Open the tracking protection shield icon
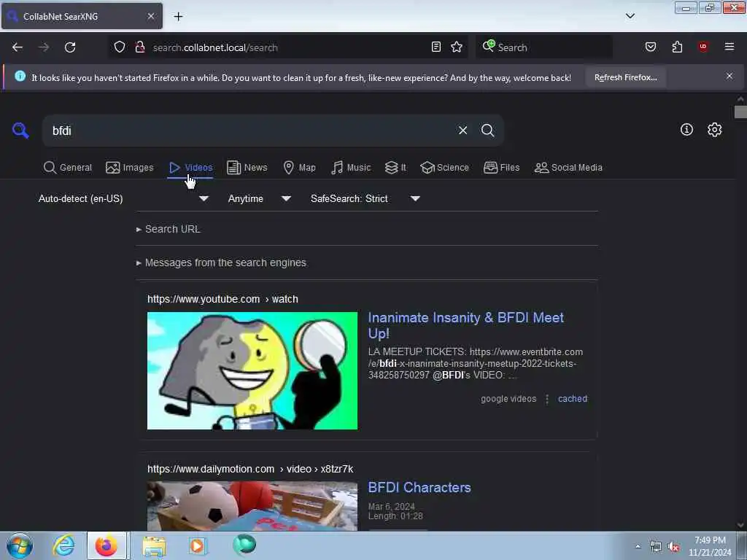Screen dimensions: 747x560 pos(120,47)
